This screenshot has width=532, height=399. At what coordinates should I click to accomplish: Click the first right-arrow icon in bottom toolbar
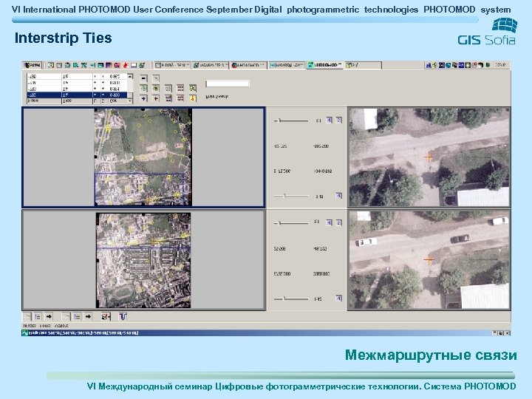49,316
